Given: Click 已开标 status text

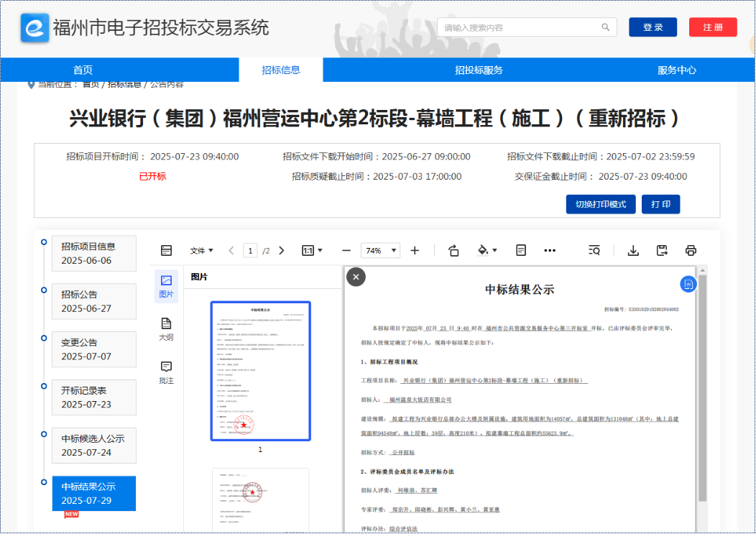Looking at the screenshot, I should (152, 177).
